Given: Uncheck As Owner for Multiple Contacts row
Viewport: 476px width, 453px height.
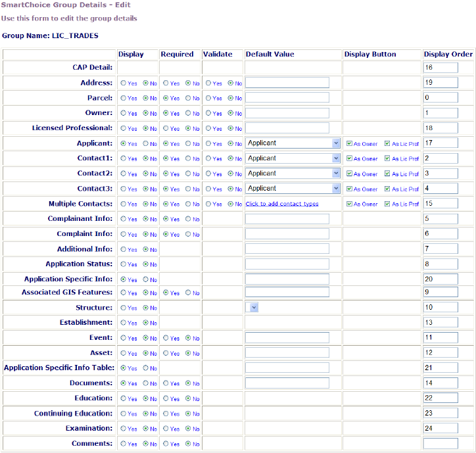Looking at the screenshot, I should click(349, 204).
